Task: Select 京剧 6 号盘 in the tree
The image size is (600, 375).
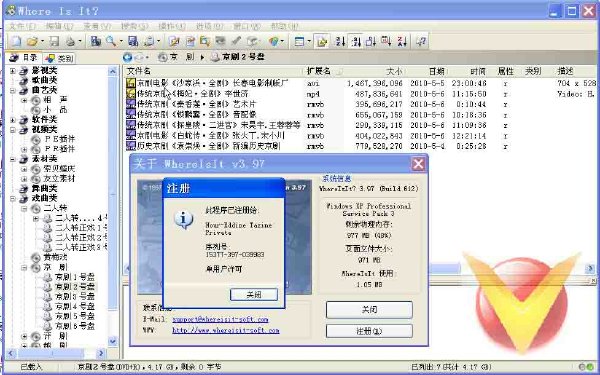Action: (75, 326)
